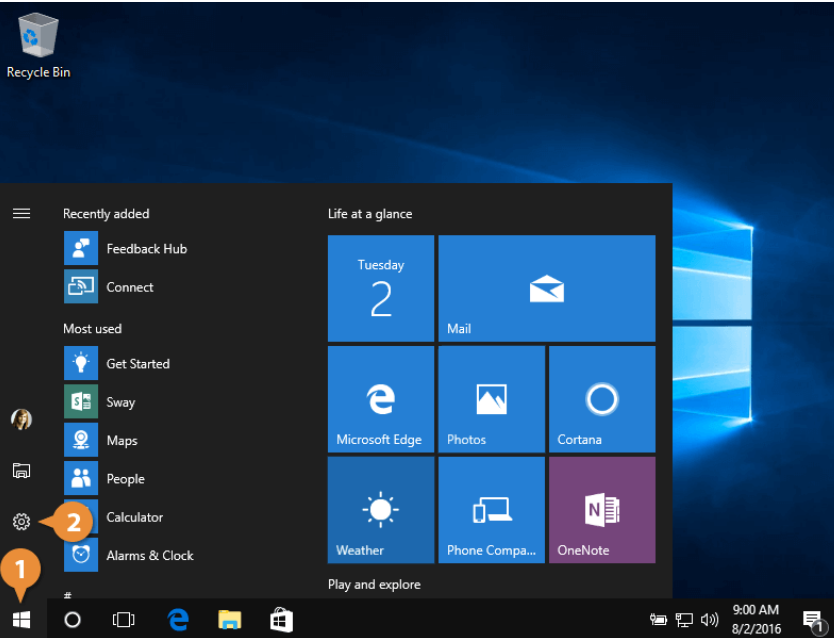Launch OneNote from its purple tile
Screen dimensions: 834x638
click(x=602, y=509)
